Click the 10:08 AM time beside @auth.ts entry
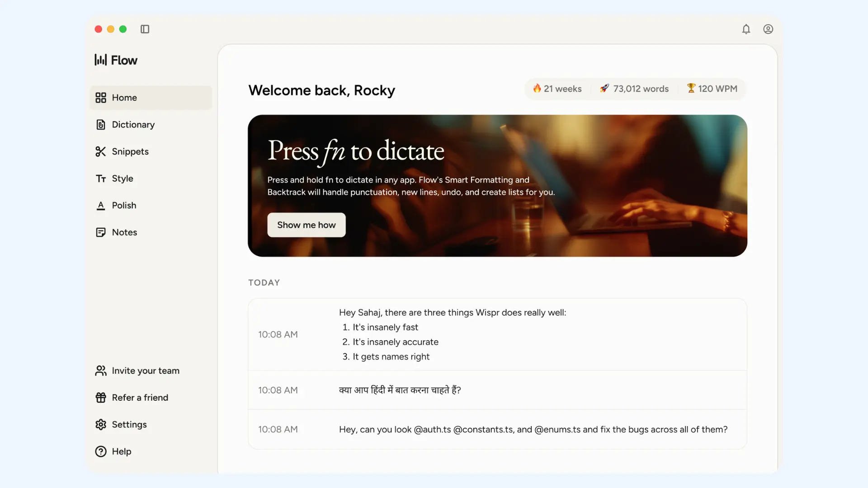This screenshot has height=488, width=868. point(278,430)
